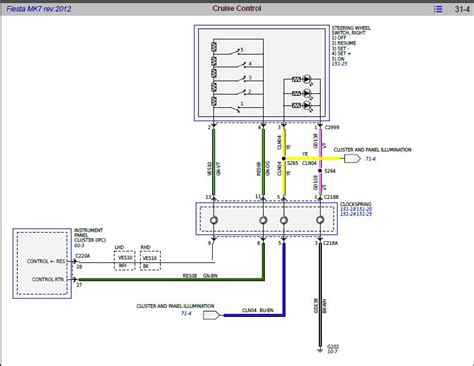The height and width of the screenshot is (366, 474).
Task: Click pin number 28 at C220A
Action: (x=79, y=267)
